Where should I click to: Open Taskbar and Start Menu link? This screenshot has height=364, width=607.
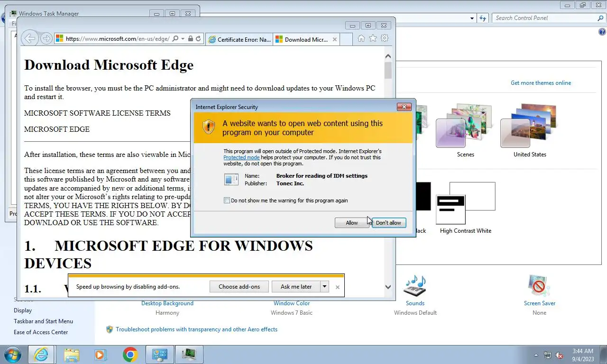click(x=43, y=321)
